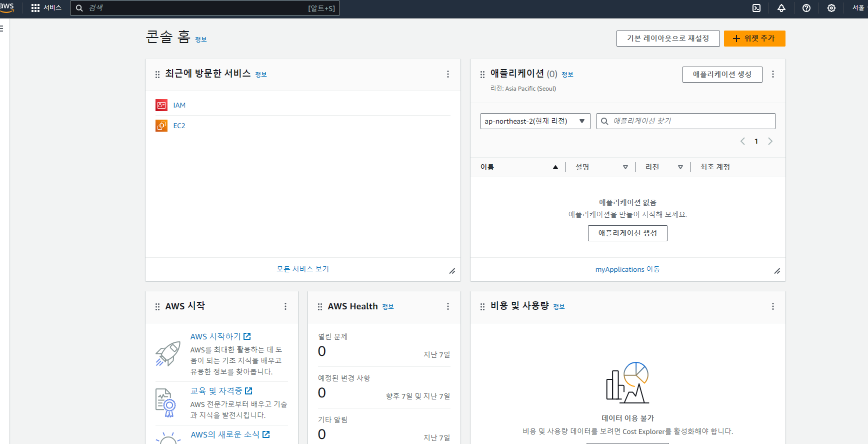Open 애플리케이션 widget options menu
Viewport: 868px width, 444px height.
click(x=773, y=74)
